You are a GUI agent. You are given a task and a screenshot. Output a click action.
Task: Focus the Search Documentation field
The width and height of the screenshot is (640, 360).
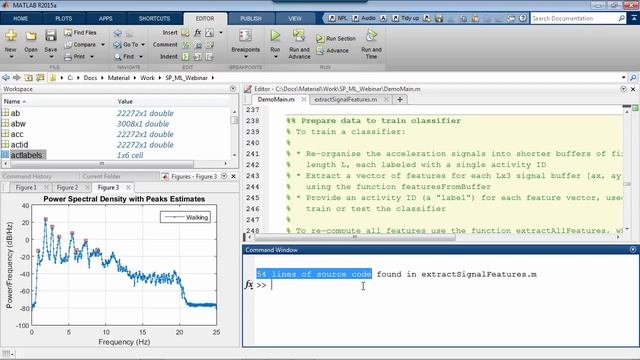(x=578, y=18)
